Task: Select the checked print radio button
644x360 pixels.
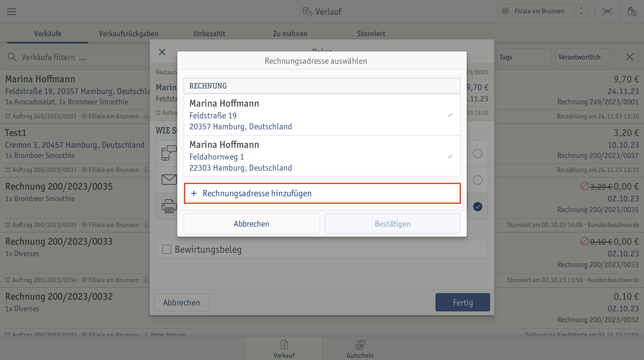Action: (477, 206)
